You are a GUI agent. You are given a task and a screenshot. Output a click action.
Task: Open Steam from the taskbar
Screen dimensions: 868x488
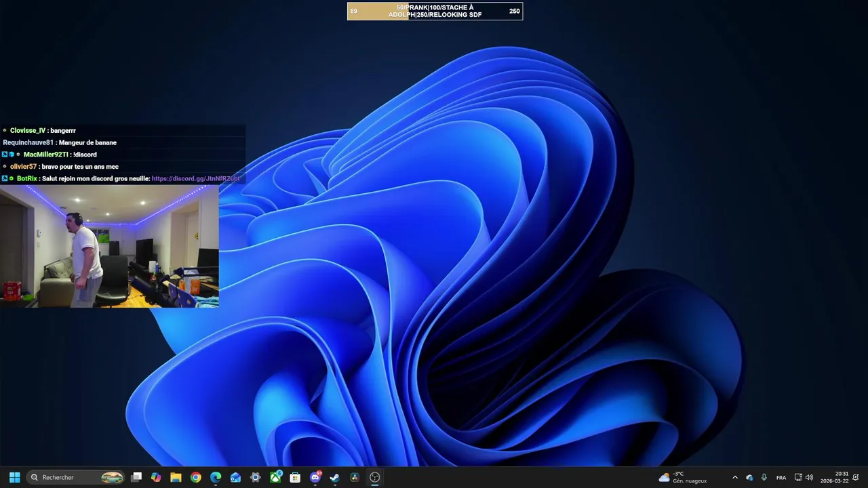335,477
